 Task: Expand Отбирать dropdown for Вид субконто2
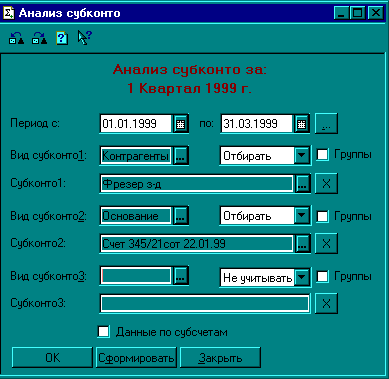click(x=301, y=216)
